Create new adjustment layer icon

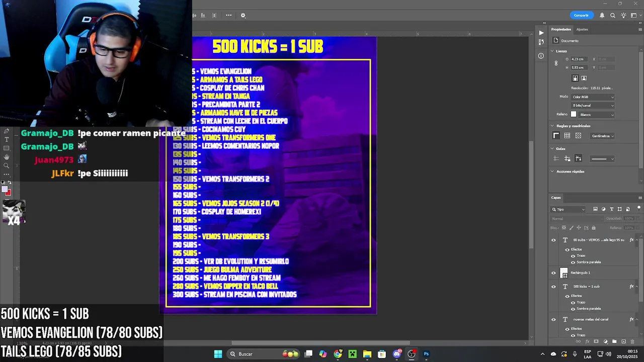tap(606, 341)
